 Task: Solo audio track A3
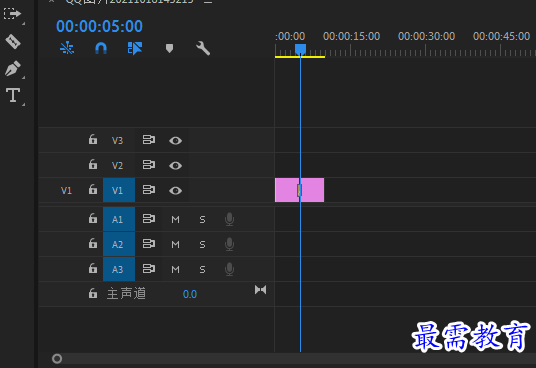click(202, 269)
